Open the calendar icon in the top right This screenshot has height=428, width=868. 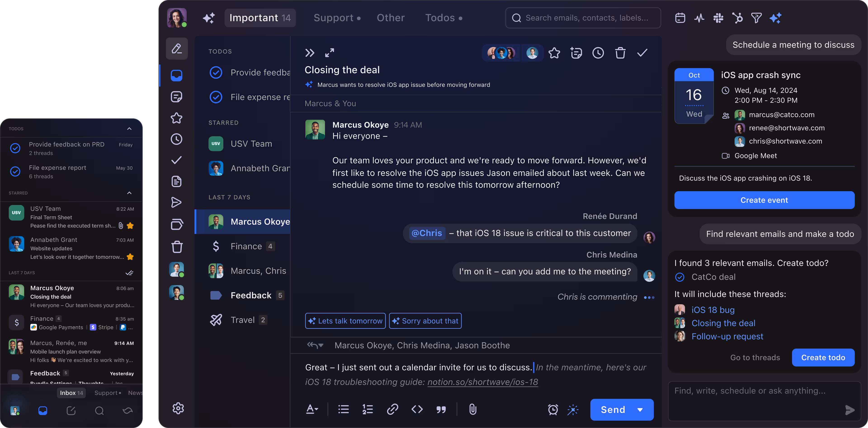[x=680, y=18]
